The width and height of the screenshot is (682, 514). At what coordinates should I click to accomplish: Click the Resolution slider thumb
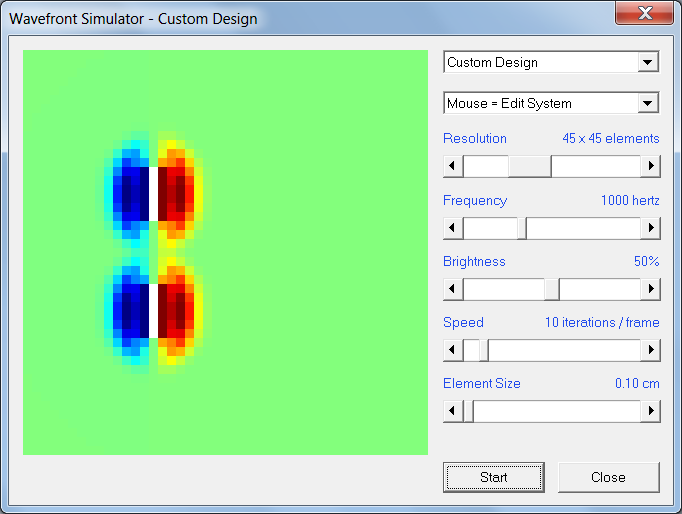pos(530,166)
